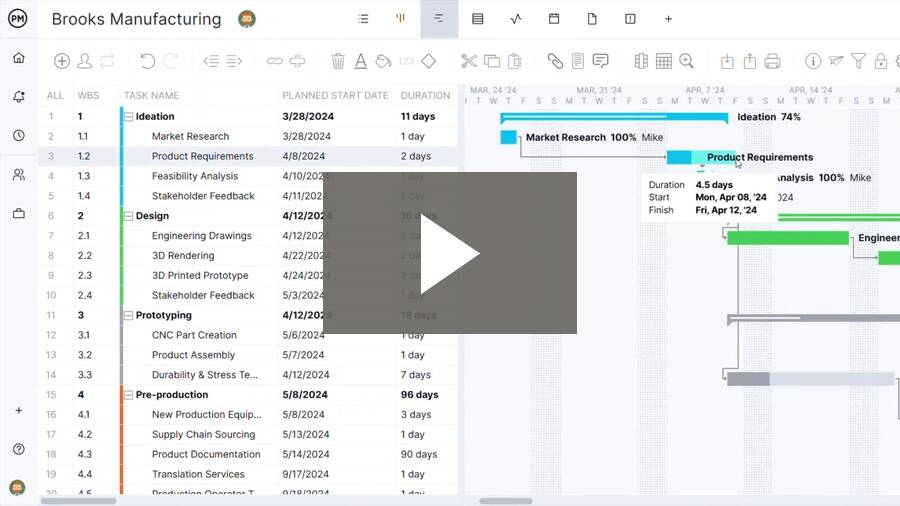Attach file with paperclip icon
Viewport: 900px width, 506px height.
click(x=555, y=61)
